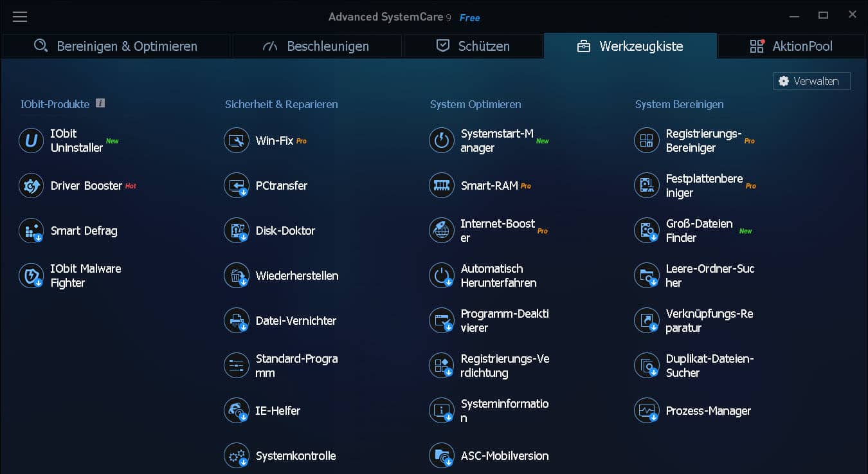Click the Programm-Deaktivierer icon

click(x=441, y=320)
